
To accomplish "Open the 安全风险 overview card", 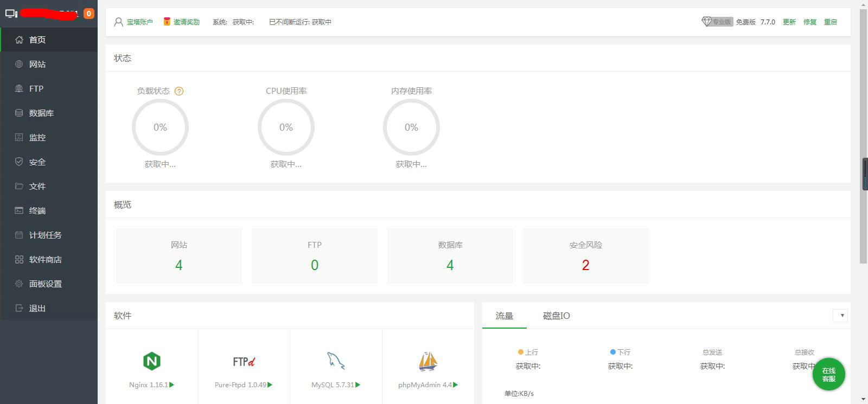I will click(585, 256).
